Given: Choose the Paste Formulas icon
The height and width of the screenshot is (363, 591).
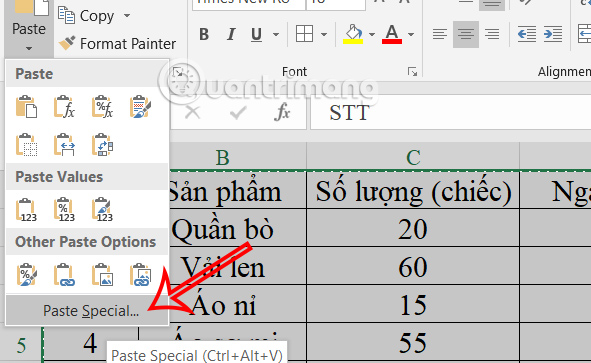Looking at the screenshot, I should coord(64,107).
